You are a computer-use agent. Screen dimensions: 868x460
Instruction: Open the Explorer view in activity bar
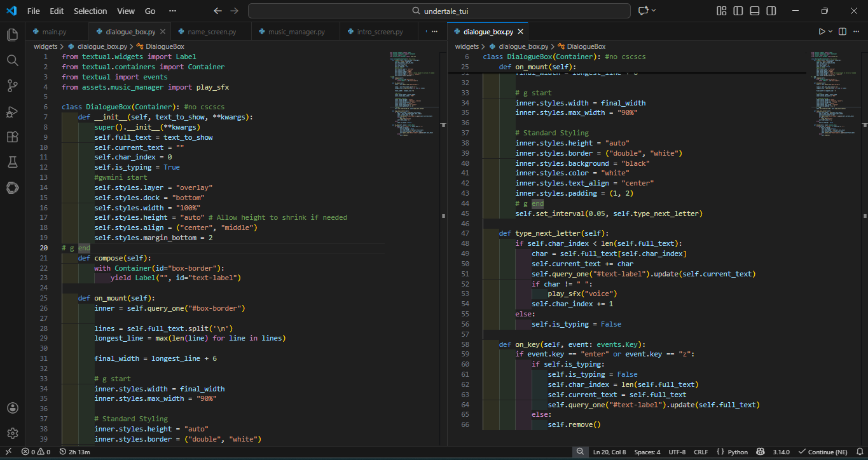(12, 35)
